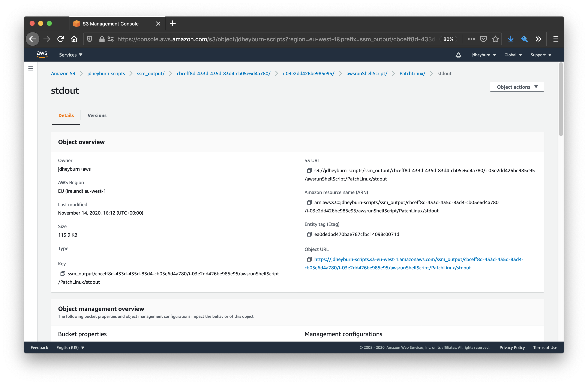Viewport: 588px width, 385px height.
Task: Click the owner value jdheyburn+aws
Action: tap(74, 169)
